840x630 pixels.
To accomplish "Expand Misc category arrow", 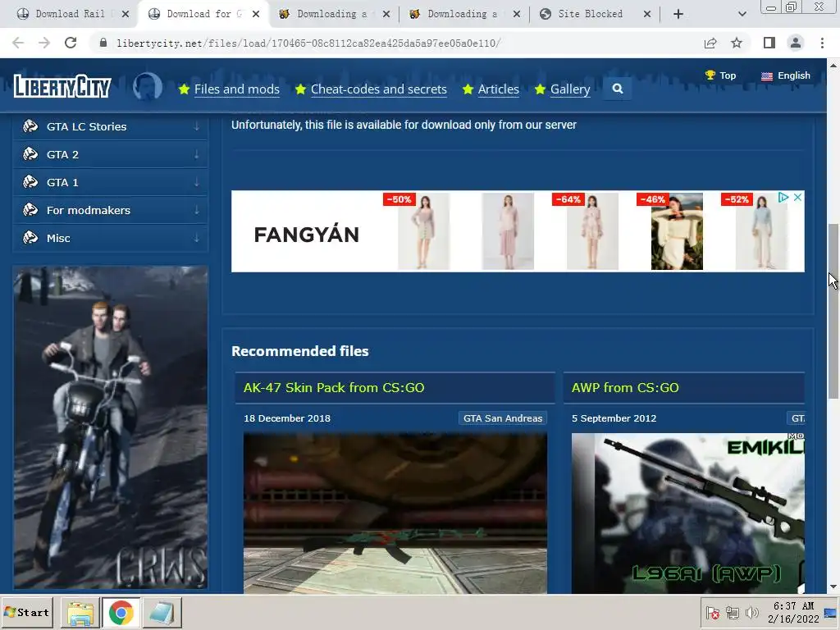I will [x=197, y=237].
